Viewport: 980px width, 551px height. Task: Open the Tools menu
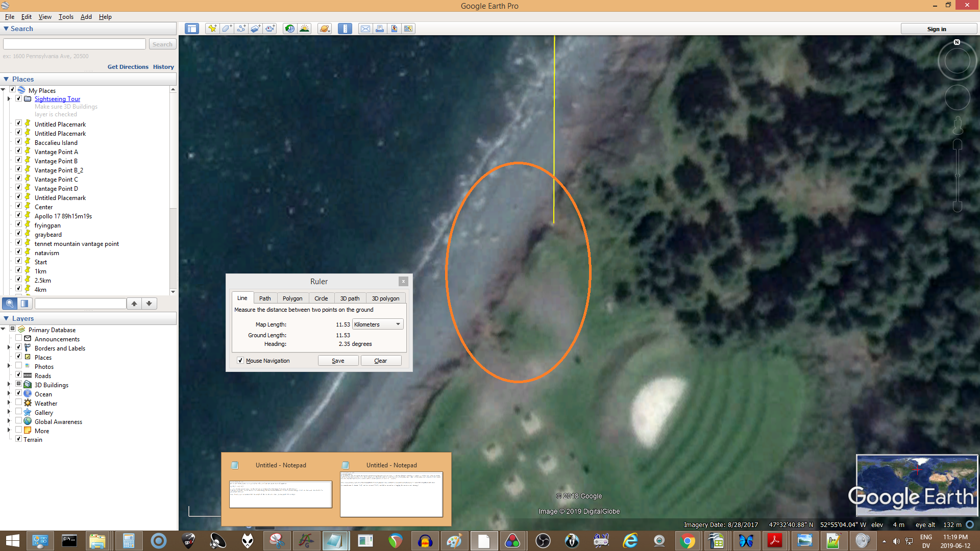coord(66,17)
